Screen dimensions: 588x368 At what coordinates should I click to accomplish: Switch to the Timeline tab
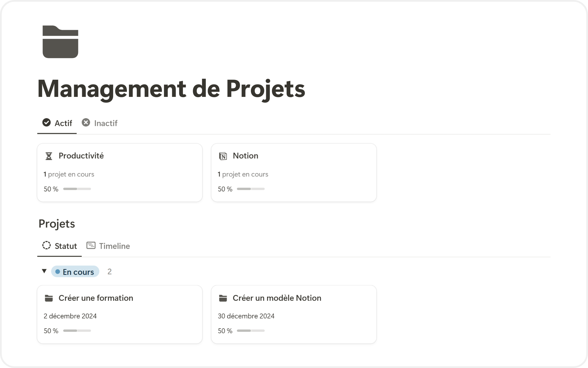[x=114, y=246]
